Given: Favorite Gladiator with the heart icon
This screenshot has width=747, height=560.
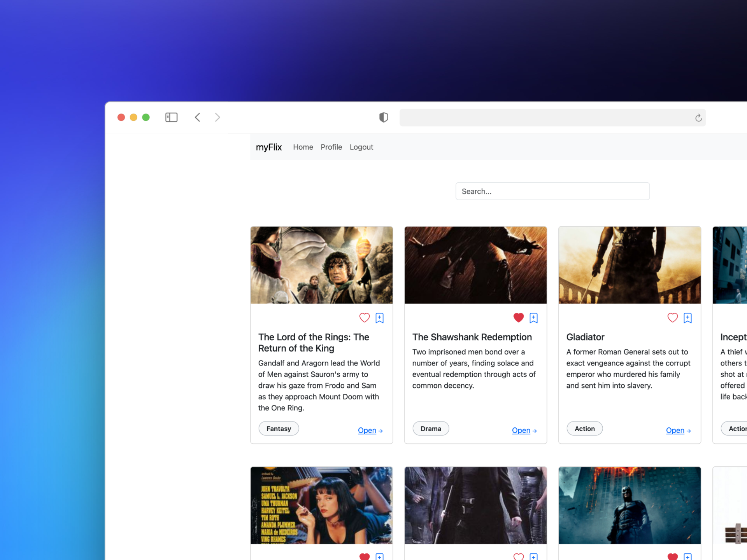Looking at the screenshot, I should pyautogui.click(x=673, y=318).
